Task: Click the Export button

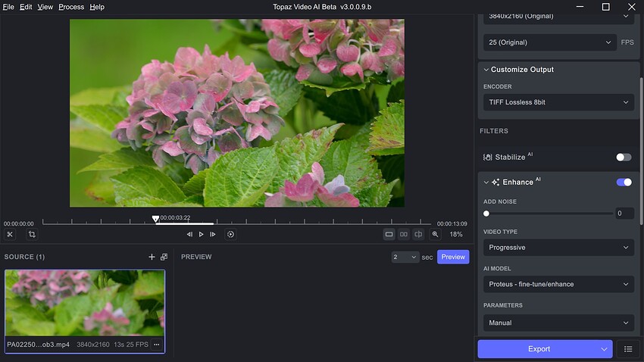Action: click(539, 349)
